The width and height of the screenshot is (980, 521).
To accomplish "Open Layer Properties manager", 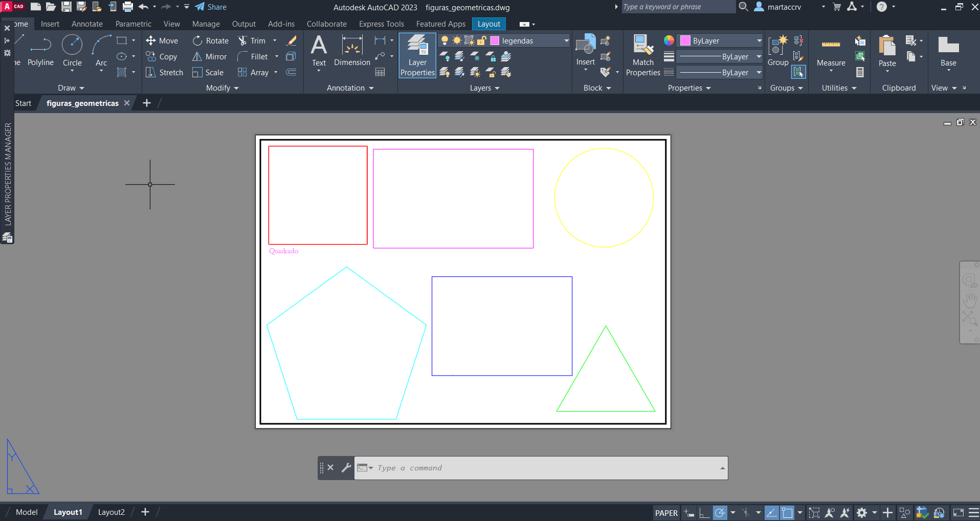I will point(417,55).
